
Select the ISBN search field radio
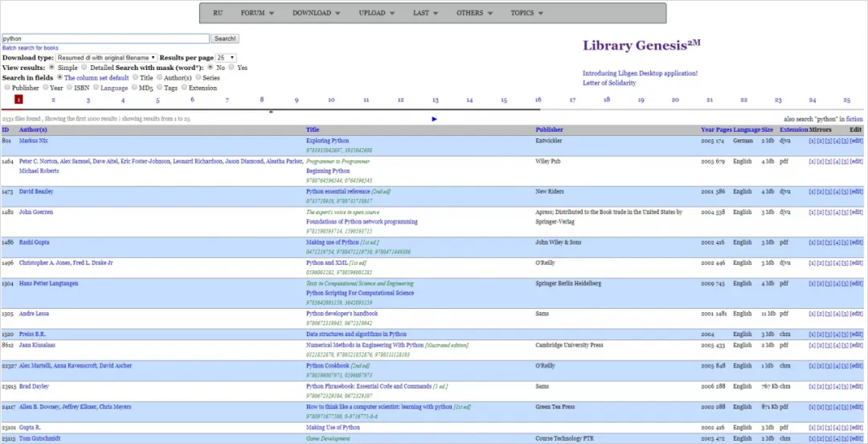tap(70, 88)
